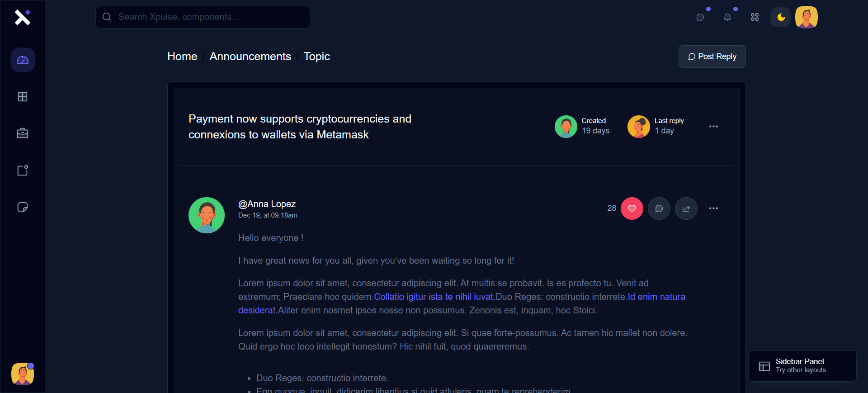Open Anna Lopez post three-dot menu
Image resolution: width=868 pixels, height=393 pixels.
tap(713, 208)
